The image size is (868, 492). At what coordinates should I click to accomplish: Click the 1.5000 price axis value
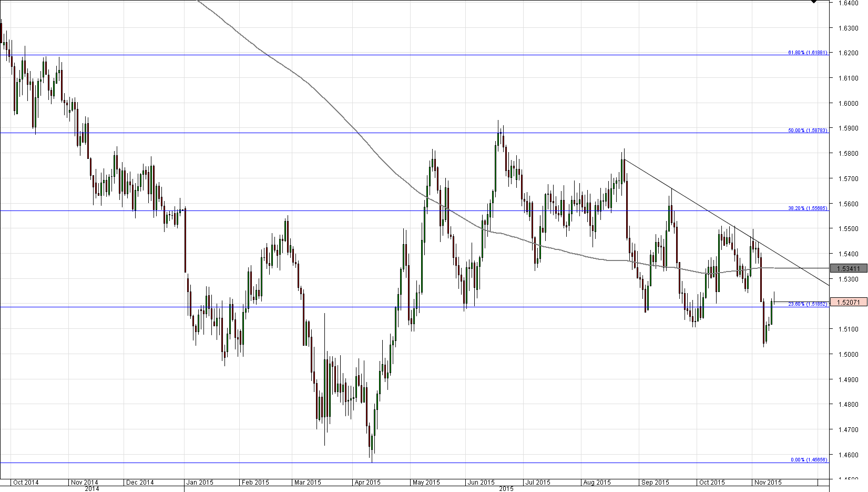coord(849,355)
